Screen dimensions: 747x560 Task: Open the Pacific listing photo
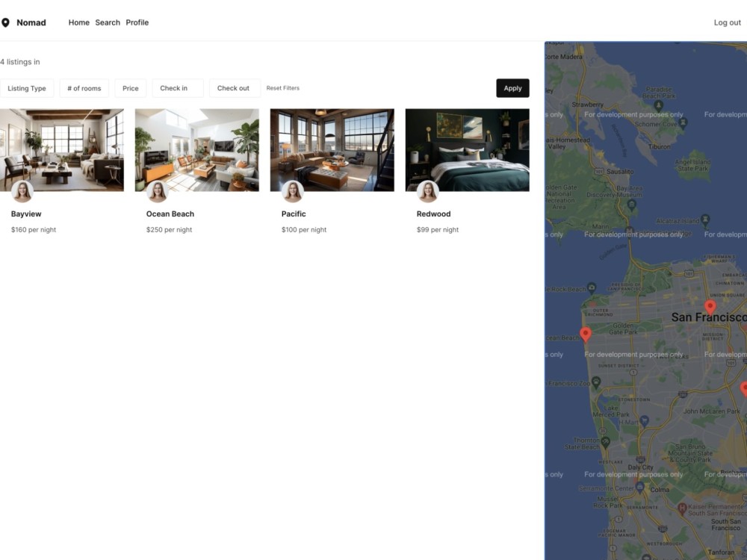332,150
